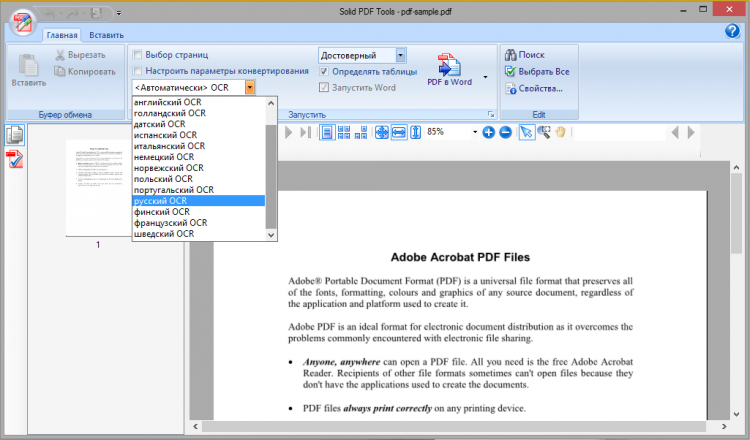Select английский OCR from the list
The height and width of the screenshot is (440, 750).
[199, 102]
